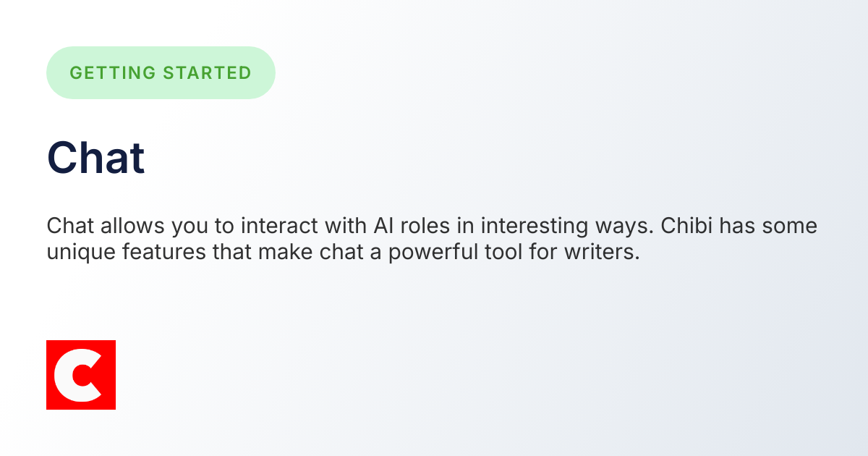Screen dimensions: 868x456
Task: Click the large Chat heading
Action: click(x=96, y=158)
